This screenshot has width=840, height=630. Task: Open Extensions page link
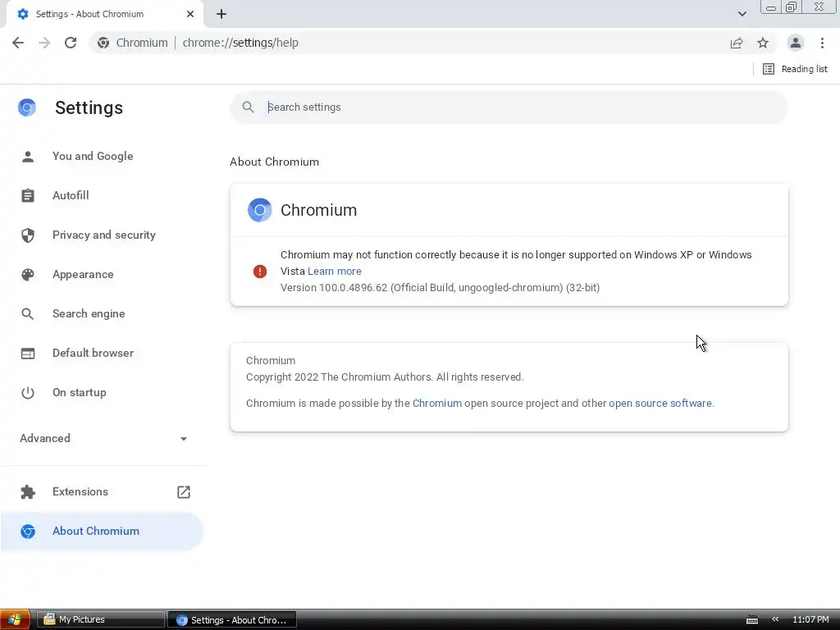tap(102, 492)
